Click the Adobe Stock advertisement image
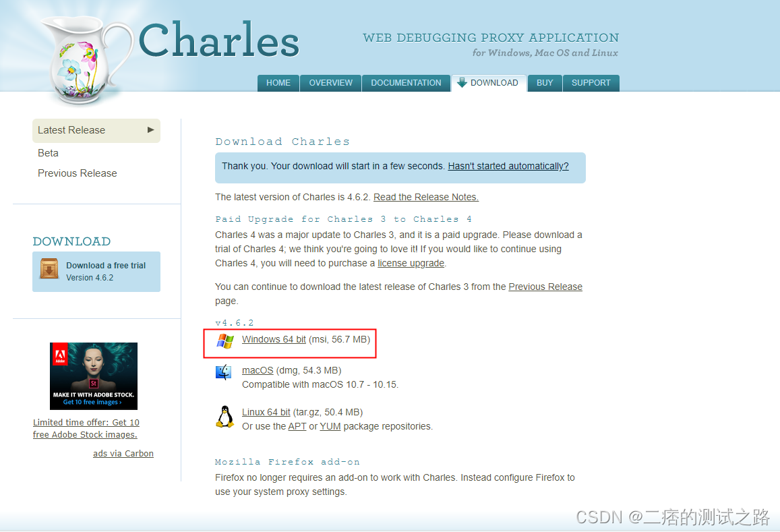Viewport: 780px width, 532px height. [94, 376]
